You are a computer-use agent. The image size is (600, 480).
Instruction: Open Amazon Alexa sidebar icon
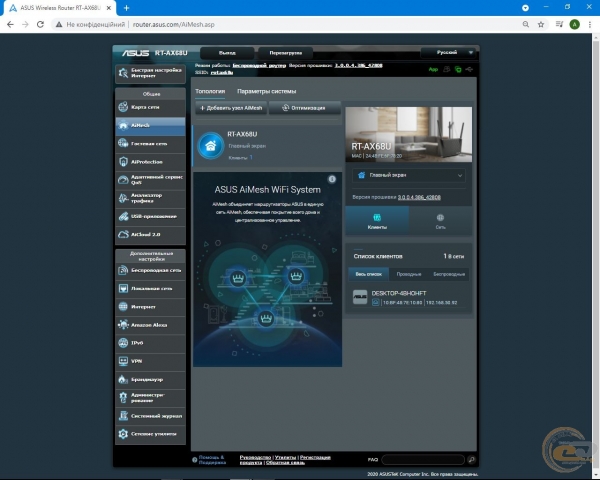[x=123, y=325]
